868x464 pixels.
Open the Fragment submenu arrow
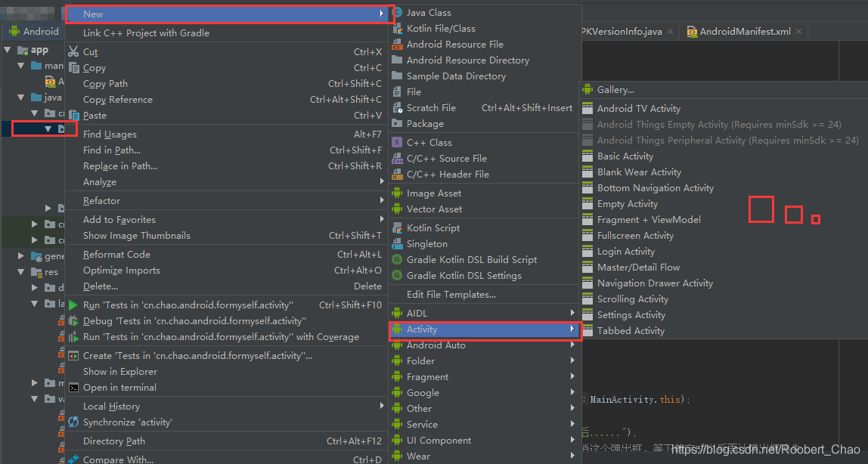(572, 376)
